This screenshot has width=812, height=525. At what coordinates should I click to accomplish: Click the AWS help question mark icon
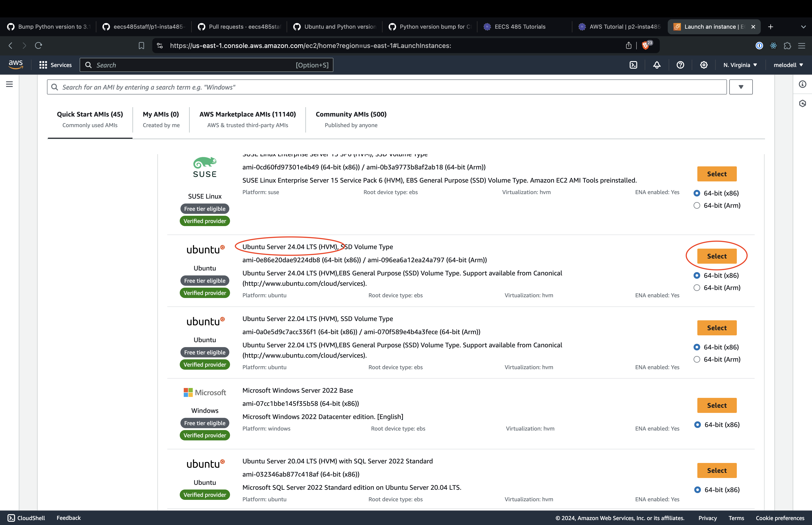click(680, 65)
